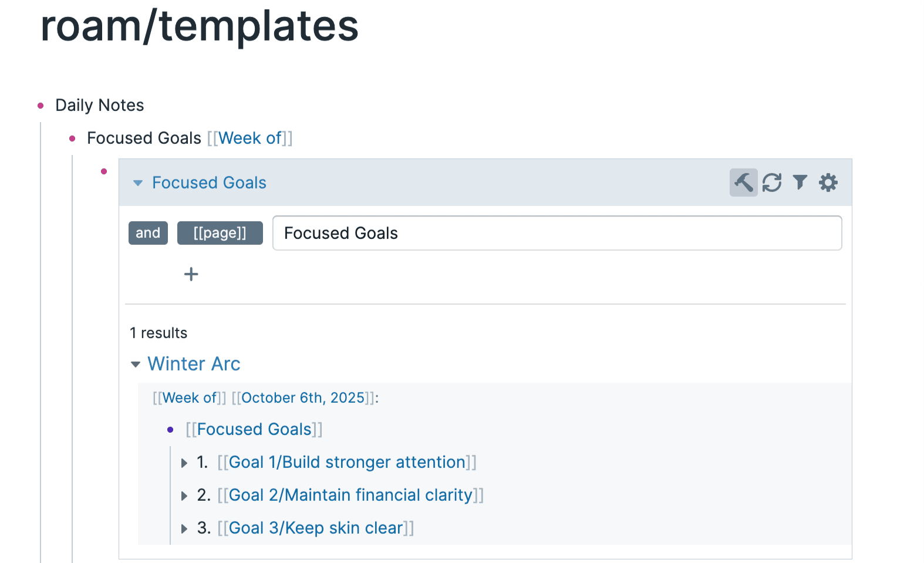Click the Daily Notes block bullet

click(41, 106)
